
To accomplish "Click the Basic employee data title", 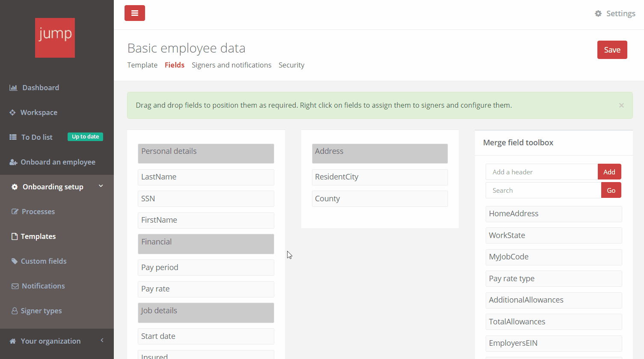I will click(x=187, y=48).
